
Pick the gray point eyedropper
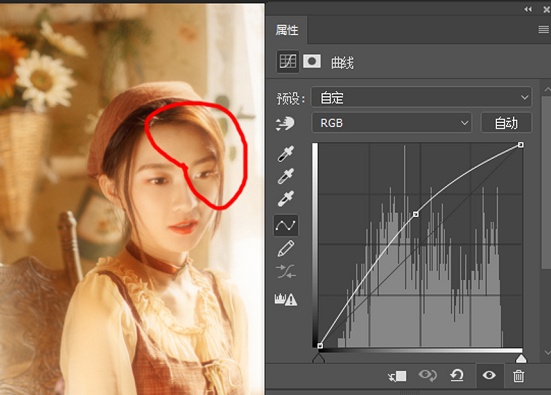pyautogui.click(x=286, y=176)
